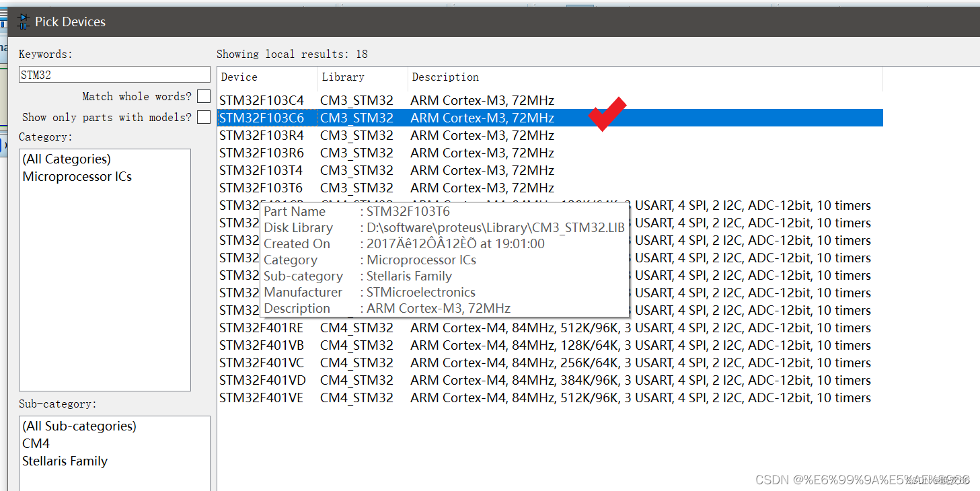Screen dimensions: 980x491
Task: Select Microprocessor ICs category
Action: (77, 177)
